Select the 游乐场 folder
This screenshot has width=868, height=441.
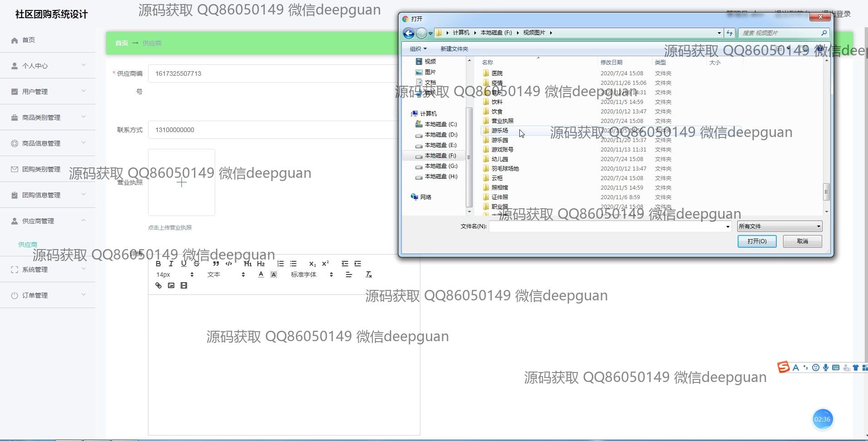pyautogui.click(x=499, y=131)
